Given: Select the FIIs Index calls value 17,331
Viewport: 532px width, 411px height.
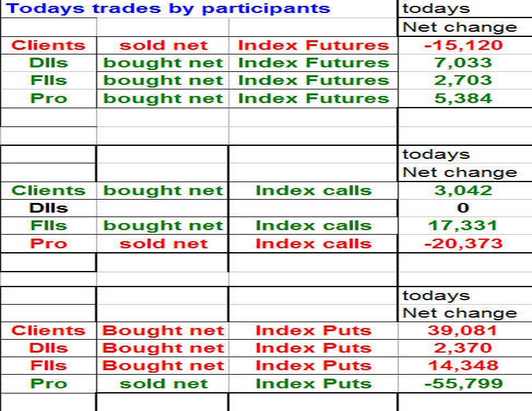Looking at the screenshot, I should tap(463, 226).
